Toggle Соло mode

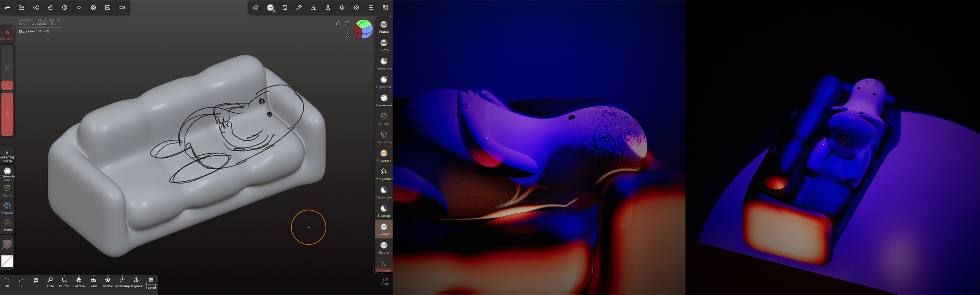50,282
